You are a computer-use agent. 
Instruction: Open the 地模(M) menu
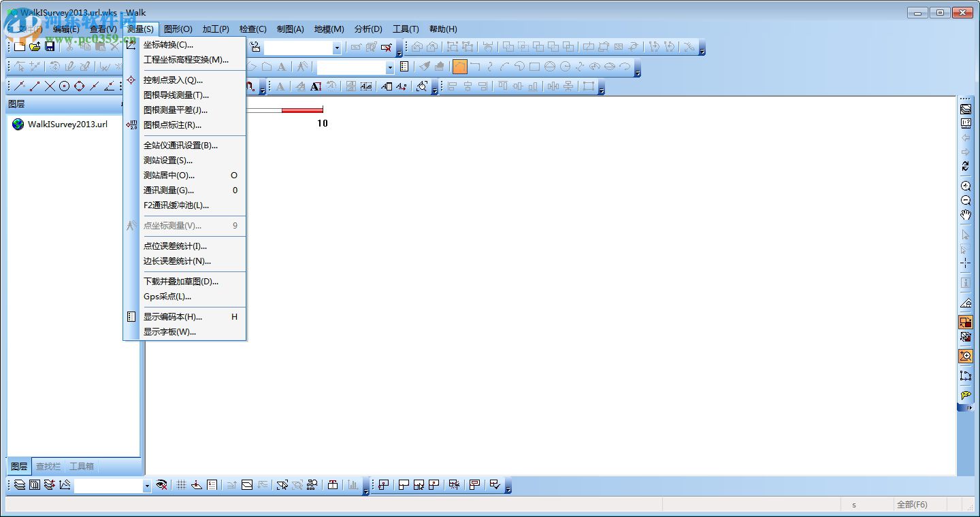[x=329, y=29]
